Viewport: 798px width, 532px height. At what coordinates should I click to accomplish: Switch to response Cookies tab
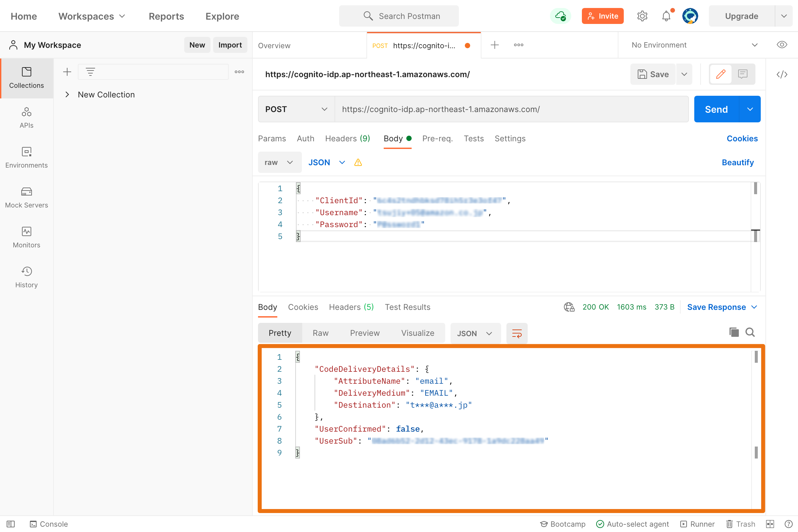[303, 307]
